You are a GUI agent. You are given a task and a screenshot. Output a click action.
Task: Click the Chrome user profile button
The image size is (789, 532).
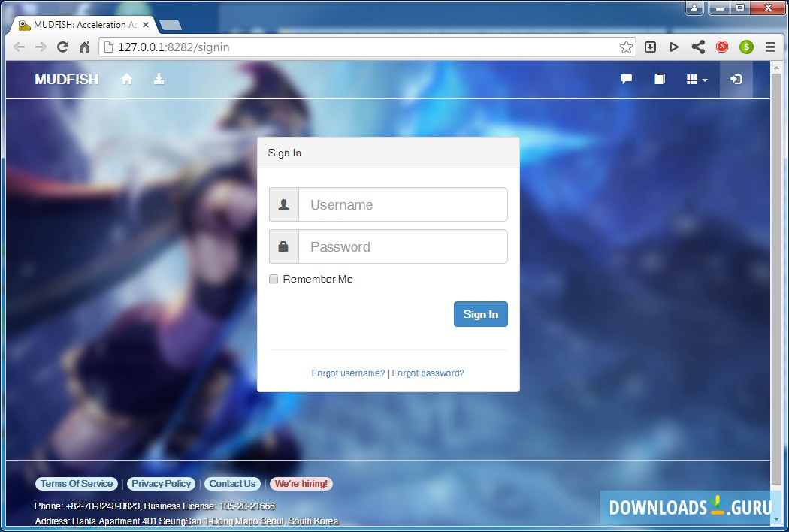click(x=694, y=8)
